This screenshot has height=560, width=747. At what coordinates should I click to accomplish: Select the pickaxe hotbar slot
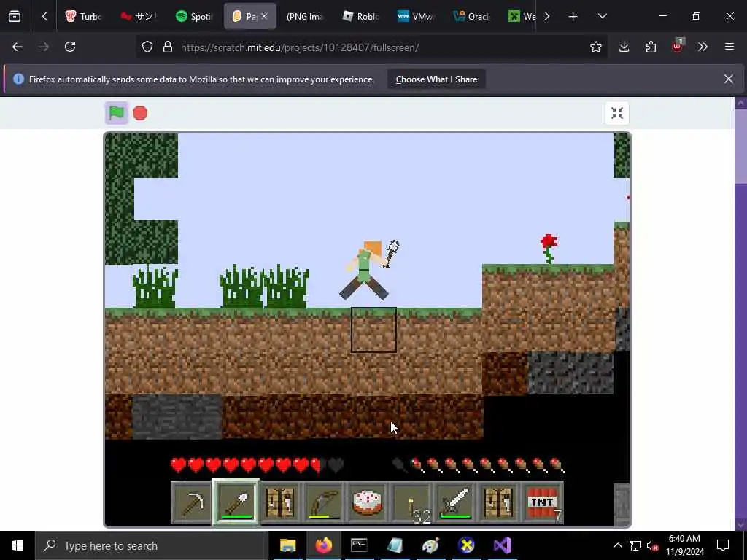192,502
